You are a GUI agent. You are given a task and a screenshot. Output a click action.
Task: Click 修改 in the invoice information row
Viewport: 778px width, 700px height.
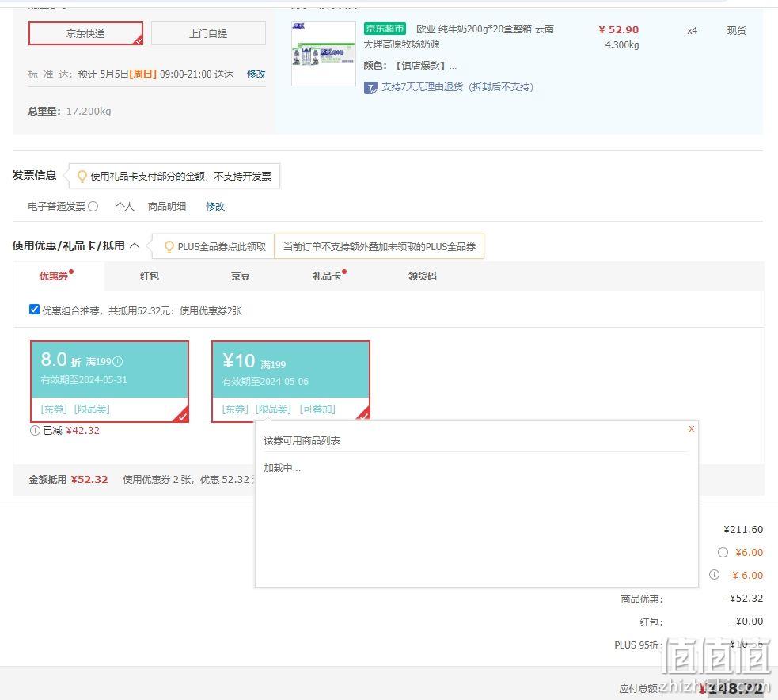point(215,206)
